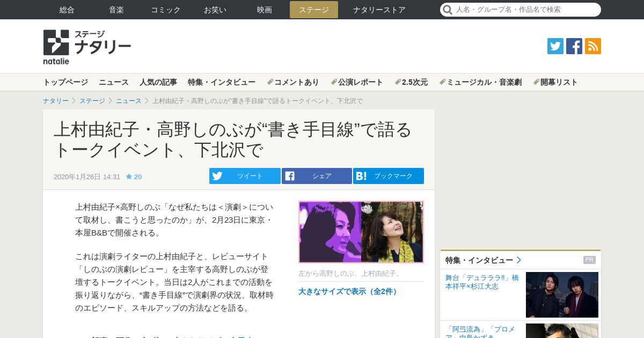Open the デュラララ feature thumbnail image
The image size is (644, 338).
562,295
